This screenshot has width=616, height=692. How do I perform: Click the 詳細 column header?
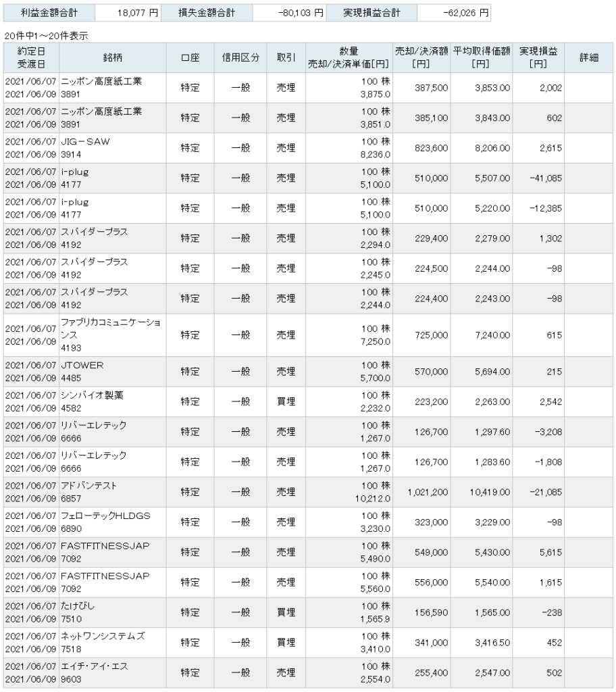(589, 58)
